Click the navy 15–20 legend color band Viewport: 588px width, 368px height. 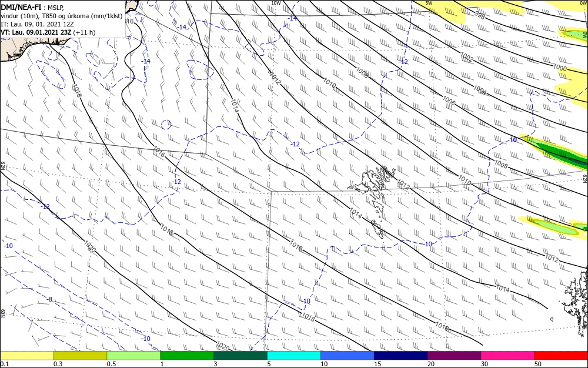tap(401, 356)
